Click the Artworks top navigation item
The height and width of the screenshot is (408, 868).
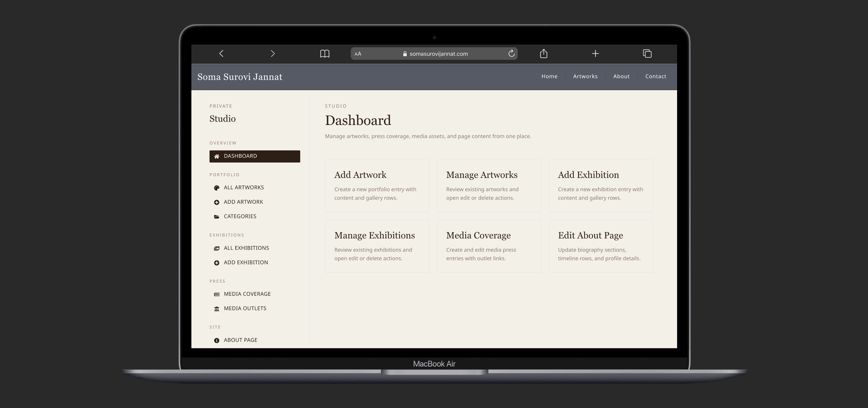(x=585, y=76)
